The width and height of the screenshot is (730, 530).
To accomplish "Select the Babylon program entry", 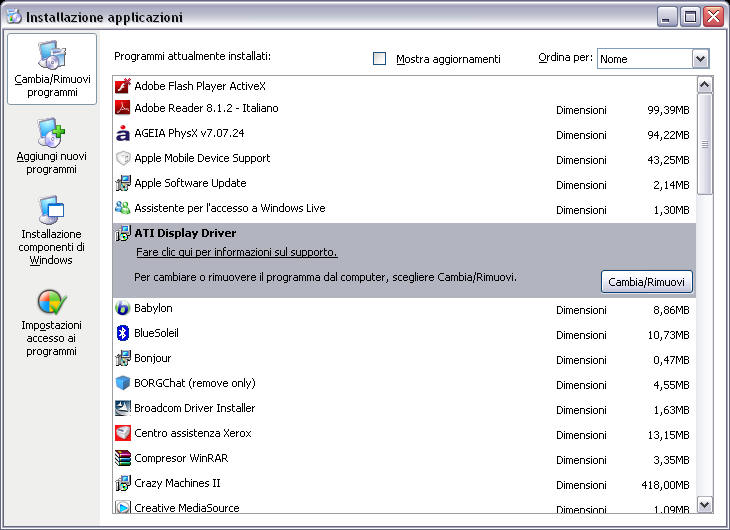I will point(404,308).
